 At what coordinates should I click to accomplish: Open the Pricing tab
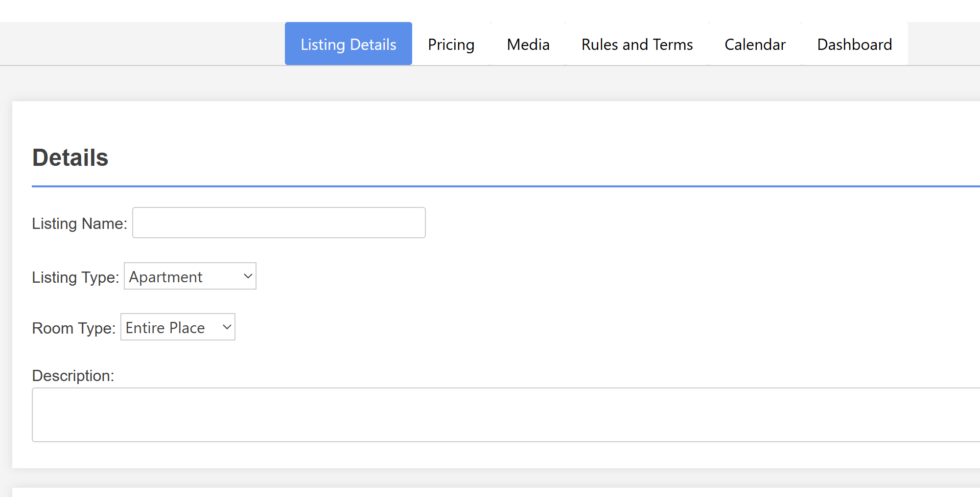[451, 44]
